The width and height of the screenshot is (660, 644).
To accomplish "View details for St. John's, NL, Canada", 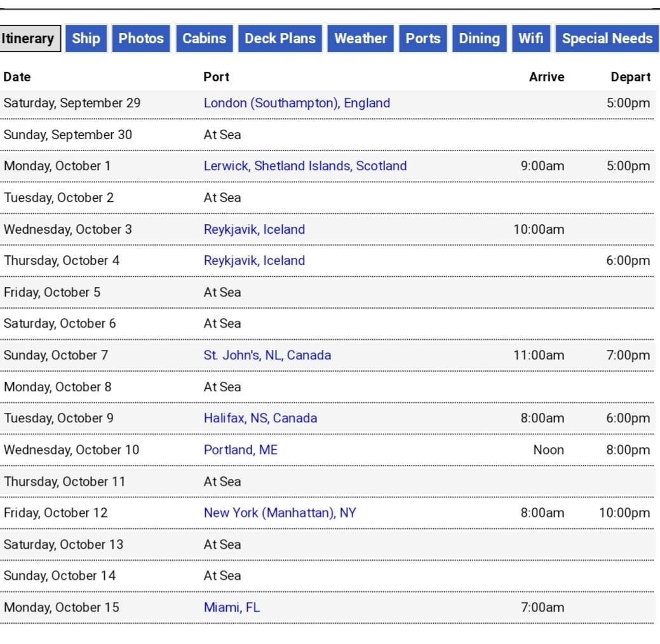I will point(267,355).
